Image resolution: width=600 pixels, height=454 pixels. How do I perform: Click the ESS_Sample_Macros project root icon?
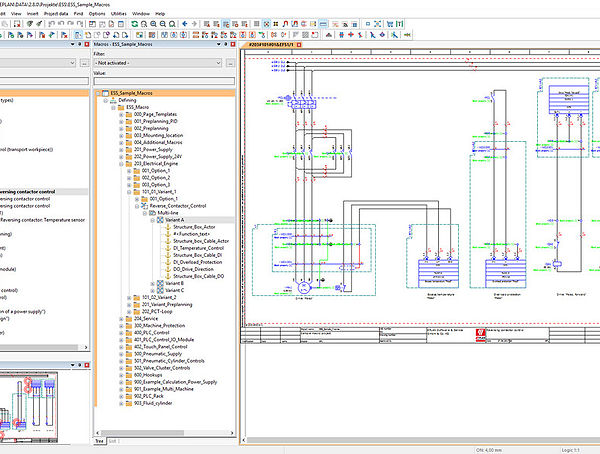coord(103,93)
